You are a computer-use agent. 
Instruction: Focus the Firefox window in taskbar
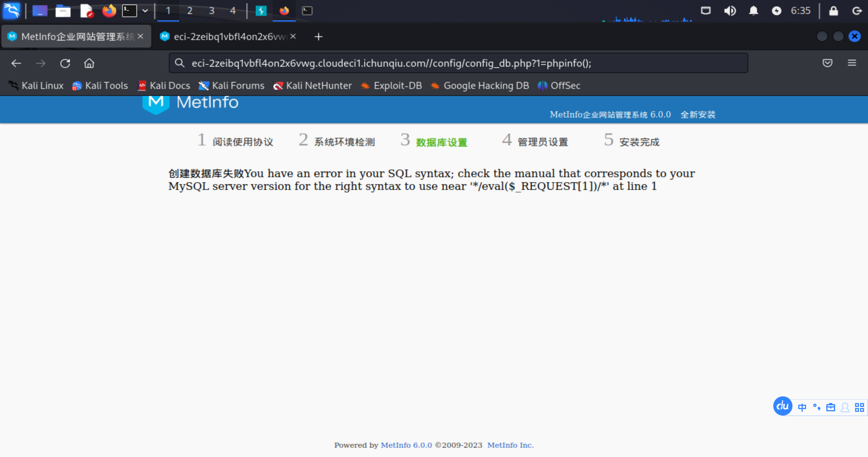coord(284,11)
